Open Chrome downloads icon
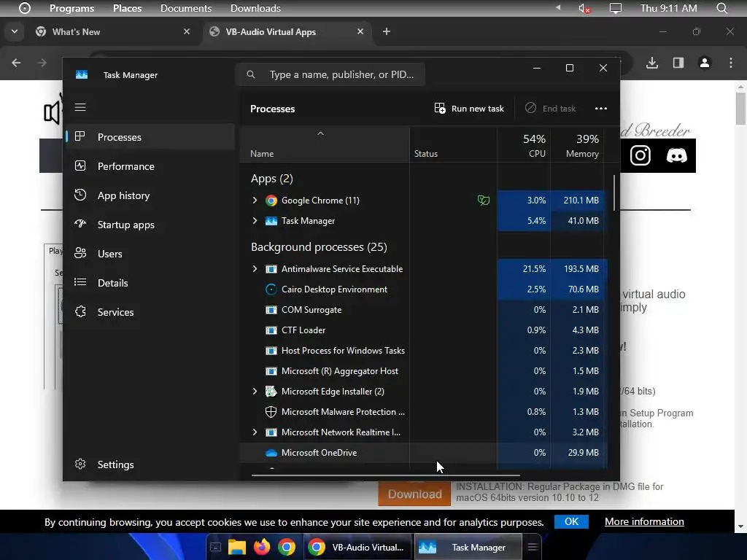Image resolution: width=747 pixels, height=560 pixels. (652, 63)
